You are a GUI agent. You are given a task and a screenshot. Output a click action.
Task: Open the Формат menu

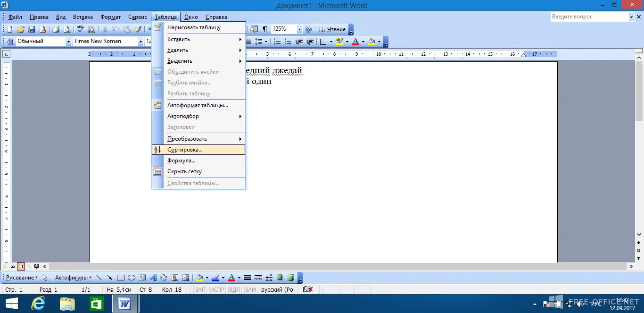111,17
